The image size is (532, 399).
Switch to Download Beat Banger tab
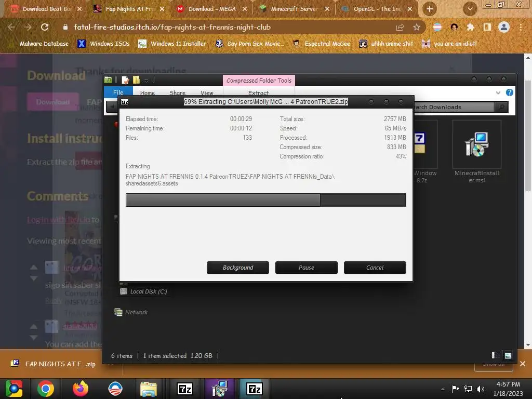(x=46, y=9)
